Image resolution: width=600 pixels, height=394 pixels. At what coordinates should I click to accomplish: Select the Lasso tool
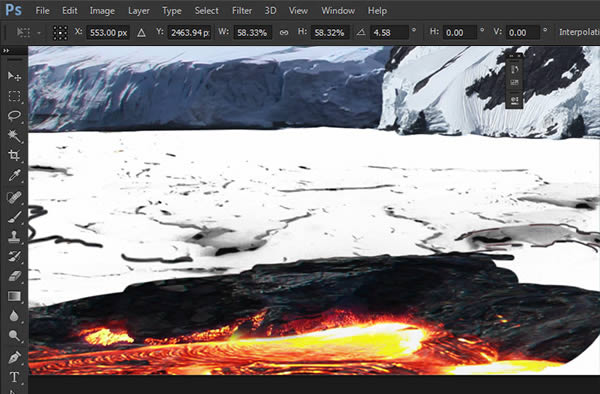[14, 116]
